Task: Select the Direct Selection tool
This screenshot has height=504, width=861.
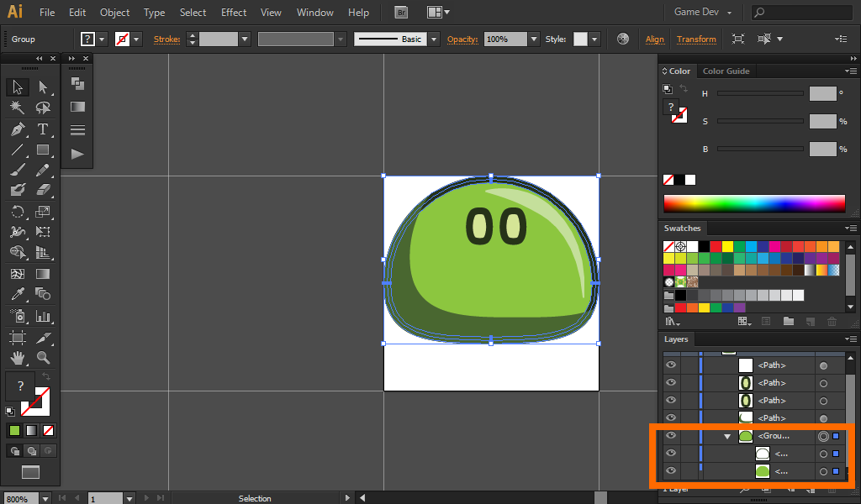Action: [43, 87]
